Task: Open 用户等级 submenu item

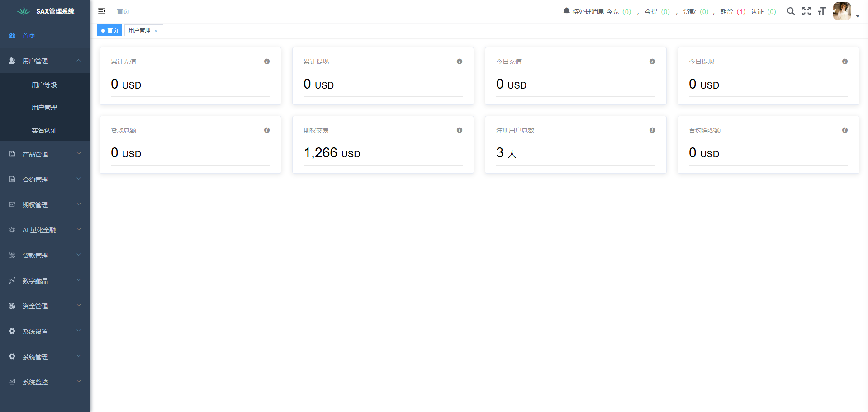Action: tap(44, 85)
